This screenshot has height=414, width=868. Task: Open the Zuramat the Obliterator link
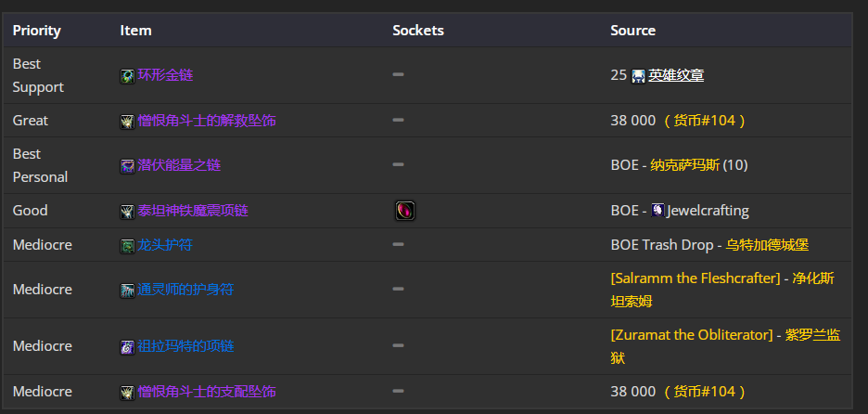[692, 335]
